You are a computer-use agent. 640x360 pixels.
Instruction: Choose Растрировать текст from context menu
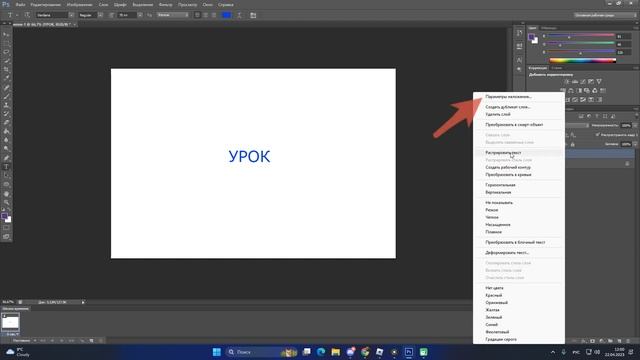coord(503,153)
